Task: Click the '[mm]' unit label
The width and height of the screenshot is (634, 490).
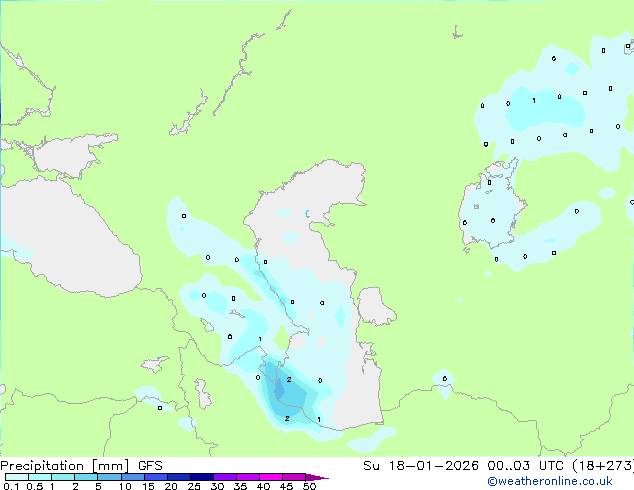Action: pos(111,466)
